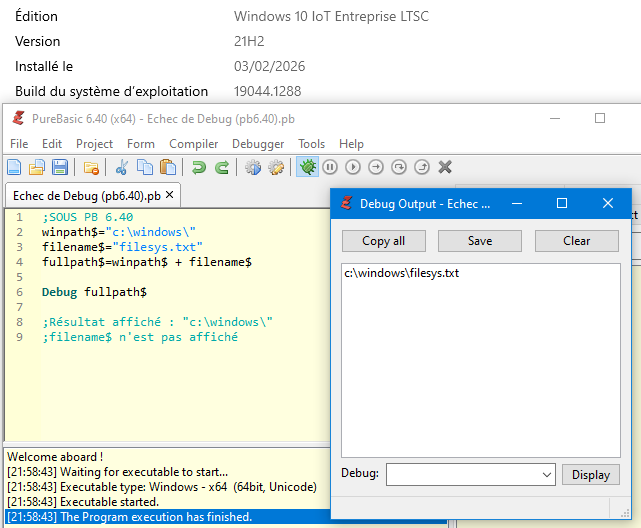Undo last edit with the green undo arrow
This screenshot has width=641, height=528.
[x=199, y=168]
